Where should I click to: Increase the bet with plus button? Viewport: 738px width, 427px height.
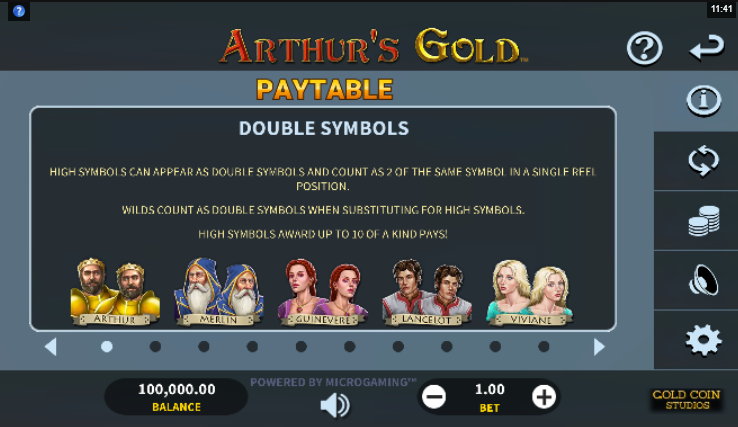click(x=544, y=397)
